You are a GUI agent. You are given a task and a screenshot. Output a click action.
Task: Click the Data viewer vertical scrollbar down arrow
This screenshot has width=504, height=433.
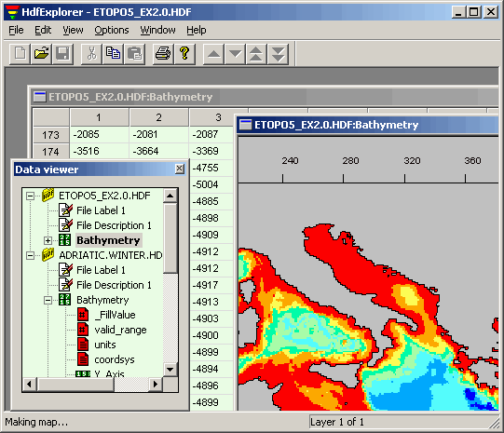[170, 370]
